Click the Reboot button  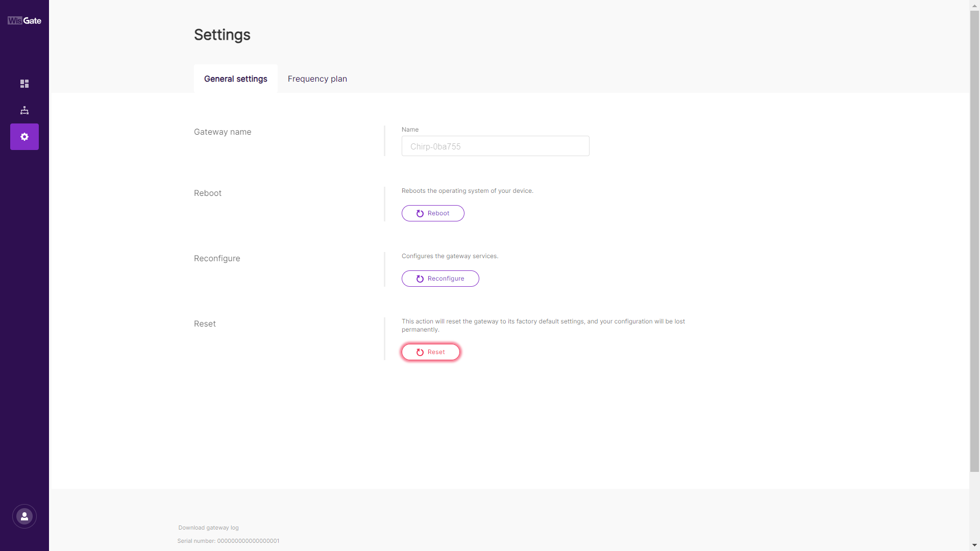[x=433, y=213]
